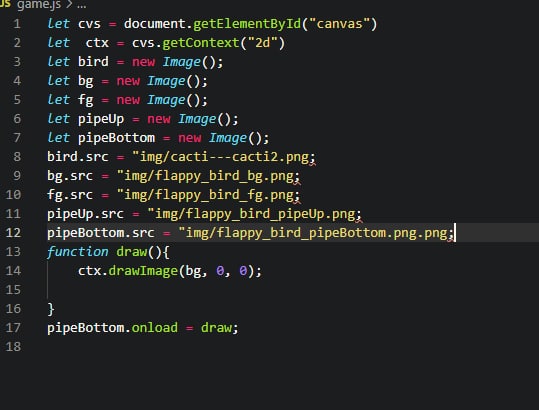Viewport: 539px width, 410px height.
Task: Click ctx variable on line 2
Action: [97, 43]
